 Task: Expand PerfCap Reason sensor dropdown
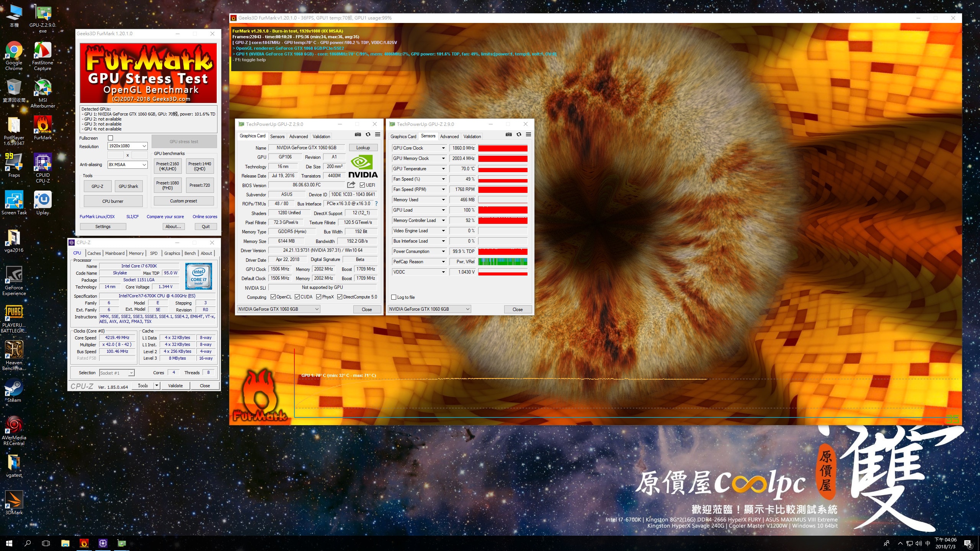click(x=443, y=262)
